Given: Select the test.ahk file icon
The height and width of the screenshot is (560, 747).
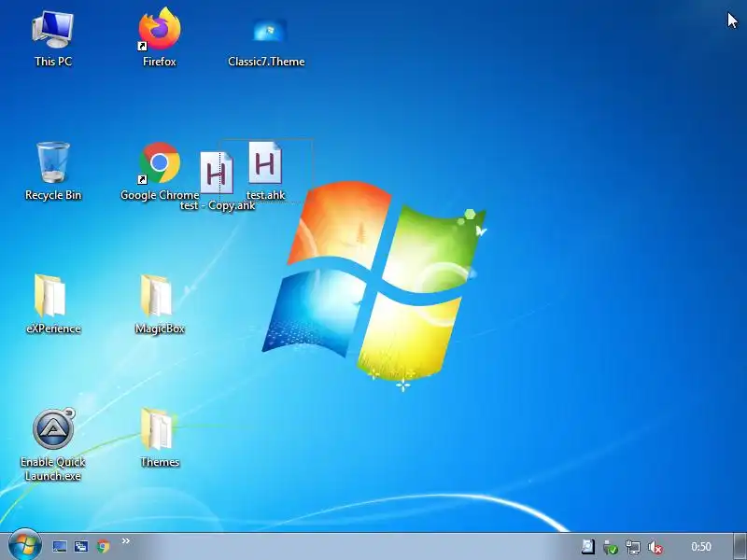Looking at the screenshot, I should coord(265,162).
